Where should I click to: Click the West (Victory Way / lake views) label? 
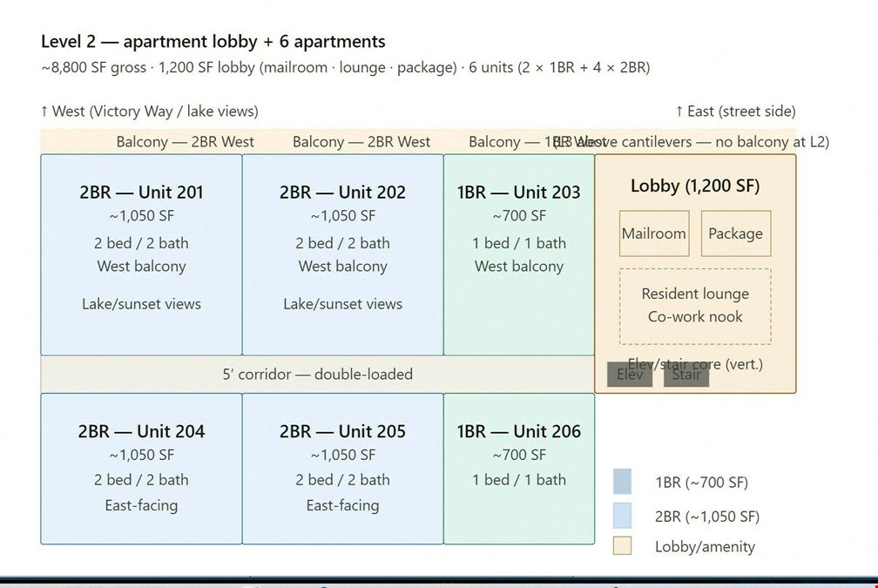tap(150, 111)
